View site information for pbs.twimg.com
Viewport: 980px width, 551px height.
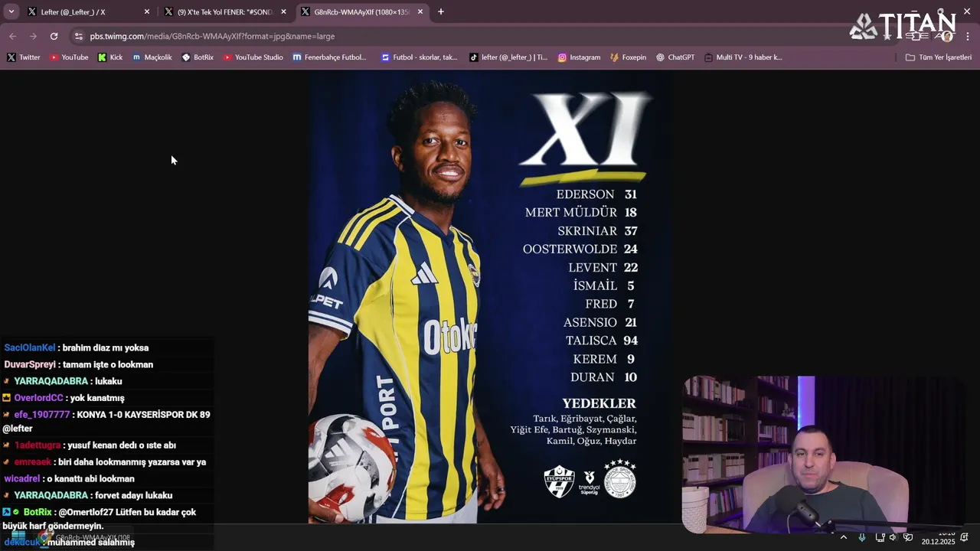point(78,36)
